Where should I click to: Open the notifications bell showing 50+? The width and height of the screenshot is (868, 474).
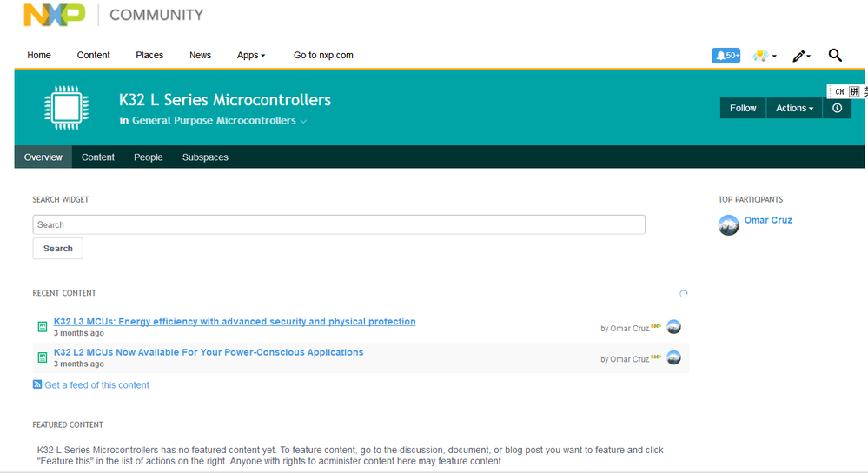pos(726,56)
